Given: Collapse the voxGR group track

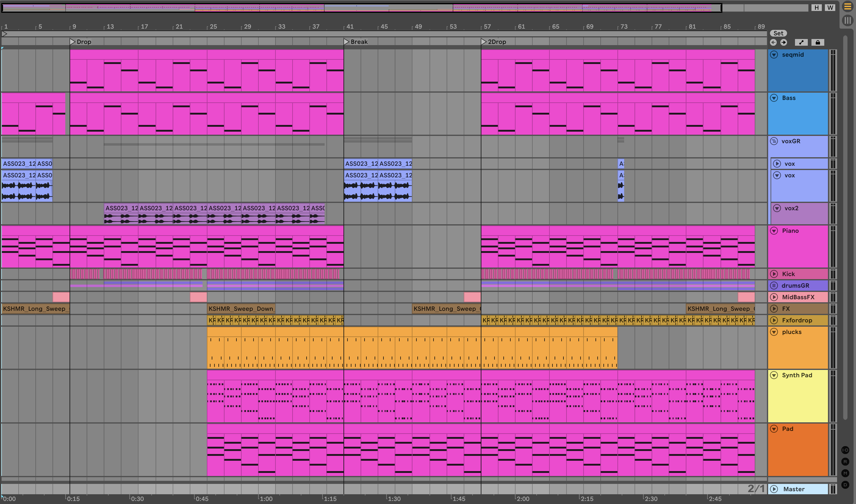Looking at the screenshot, I should (x=774, y=141).
